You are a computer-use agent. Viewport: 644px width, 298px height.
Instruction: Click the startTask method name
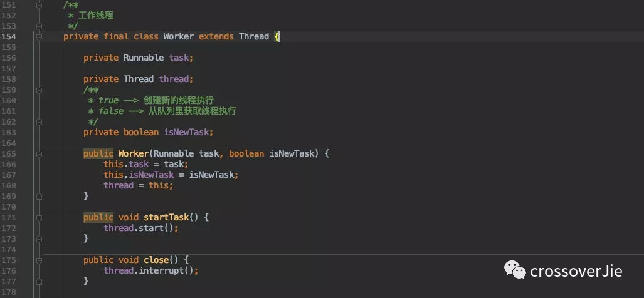166,217
